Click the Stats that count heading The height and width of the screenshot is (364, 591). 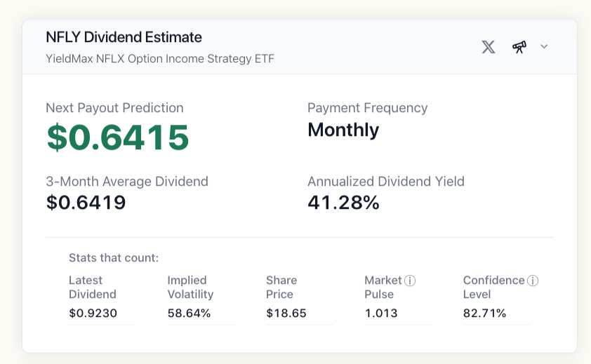(x=114, y=257)
